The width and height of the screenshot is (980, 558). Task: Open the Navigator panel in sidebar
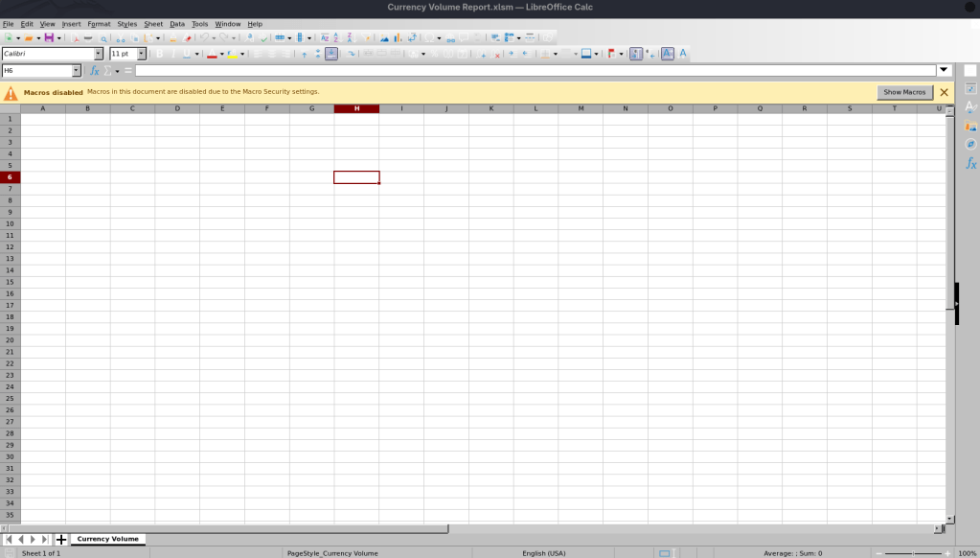click(x=970, y=144)
